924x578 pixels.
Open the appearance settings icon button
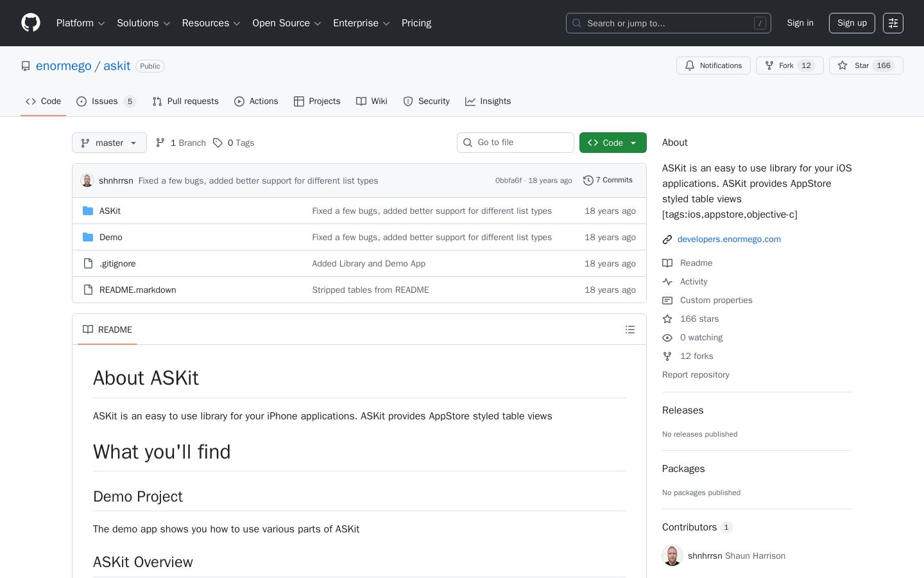click(x=893, y=23)
